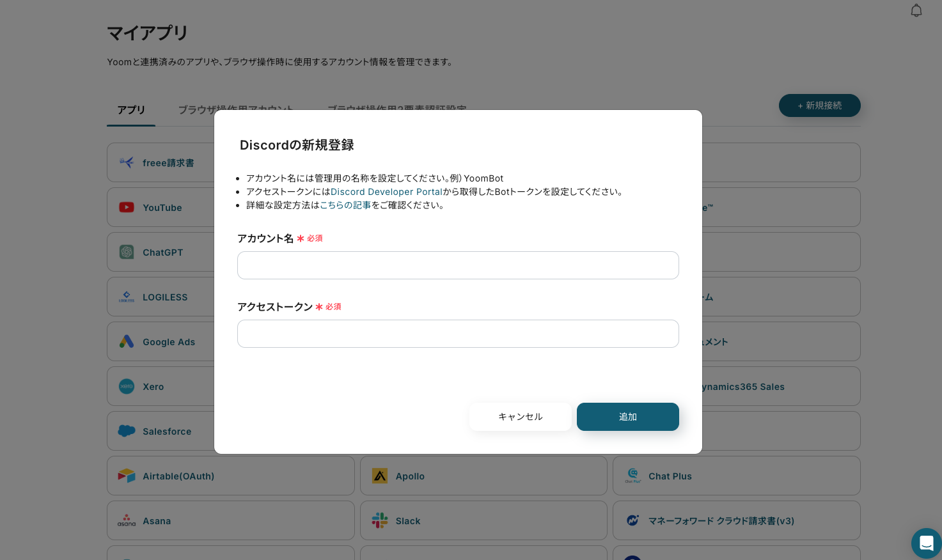The image size is (942, 560).
Task: Select the ChatGPT app icon
Action: pos(127,252)
